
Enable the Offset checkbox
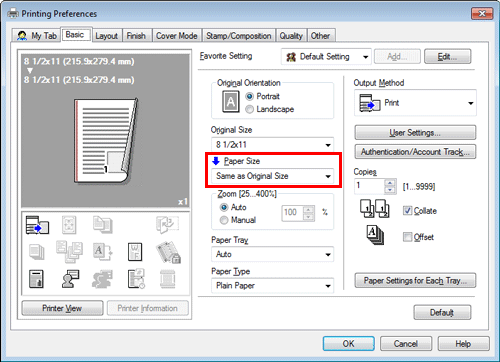407,237
